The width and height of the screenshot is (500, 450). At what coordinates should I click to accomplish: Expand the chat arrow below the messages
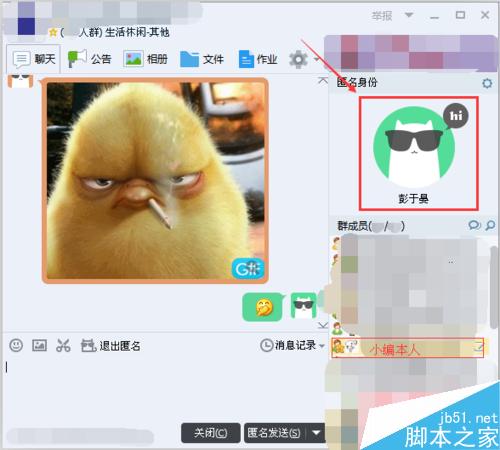[323, 325]
